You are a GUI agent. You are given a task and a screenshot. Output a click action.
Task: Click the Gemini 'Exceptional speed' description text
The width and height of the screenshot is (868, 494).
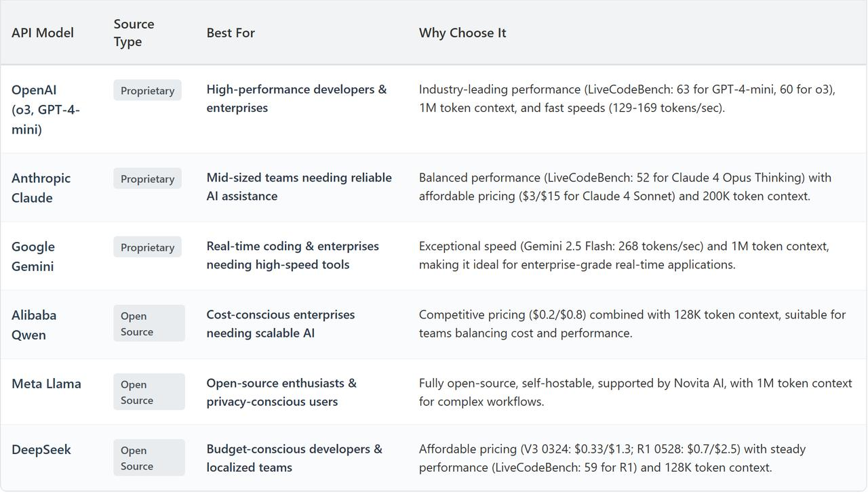(x=624, y=255)
